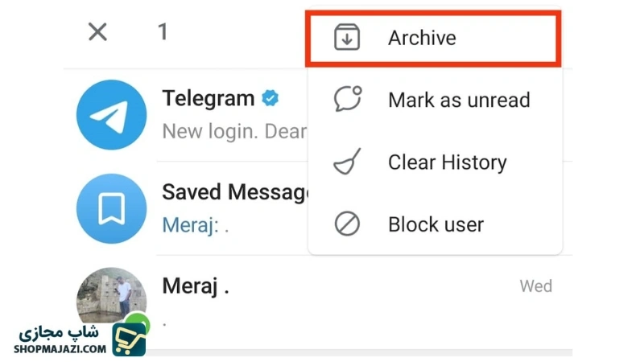
Task: Click the Archive box icon
Action: coord(347,38)
